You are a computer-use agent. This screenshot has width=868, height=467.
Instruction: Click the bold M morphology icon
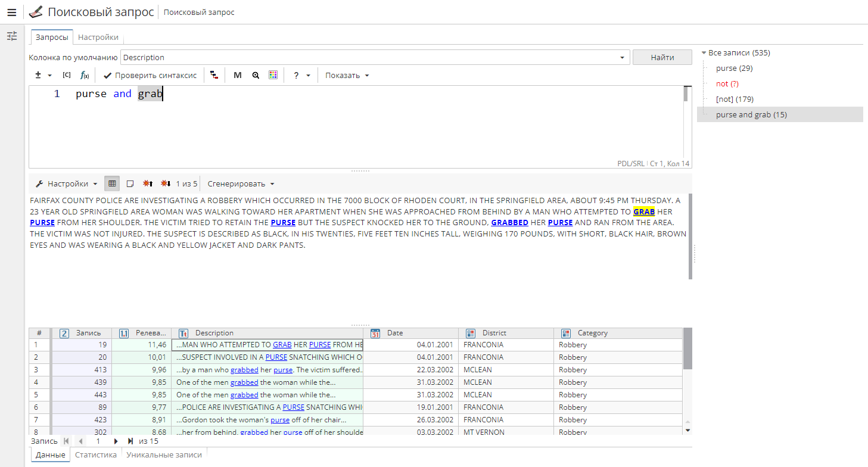[x=238, y=75]
